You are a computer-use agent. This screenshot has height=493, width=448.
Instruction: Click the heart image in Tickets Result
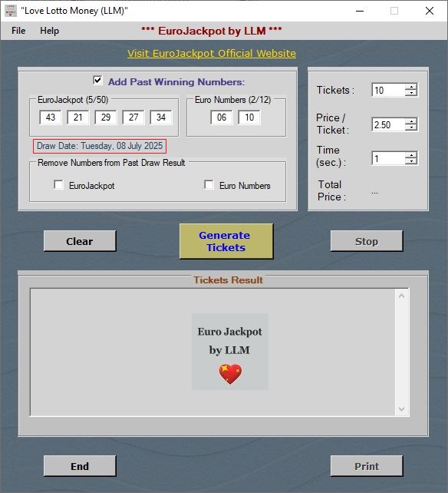(230, 373)
